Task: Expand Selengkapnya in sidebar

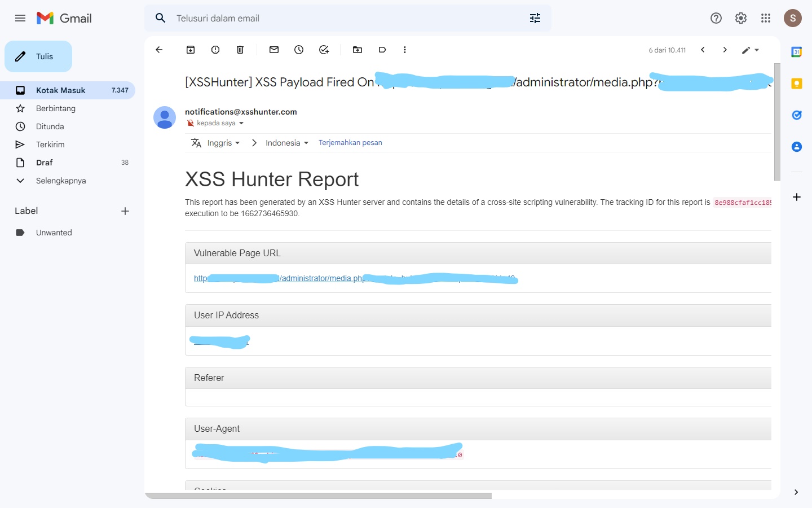Action: [x=68, y=181]
